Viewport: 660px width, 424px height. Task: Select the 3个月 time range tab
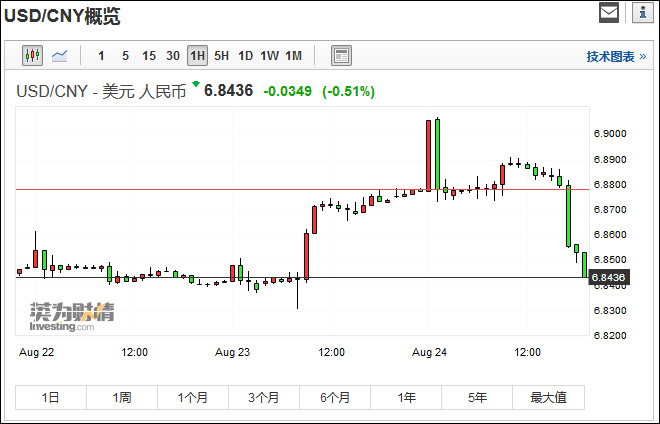(264, 397)
